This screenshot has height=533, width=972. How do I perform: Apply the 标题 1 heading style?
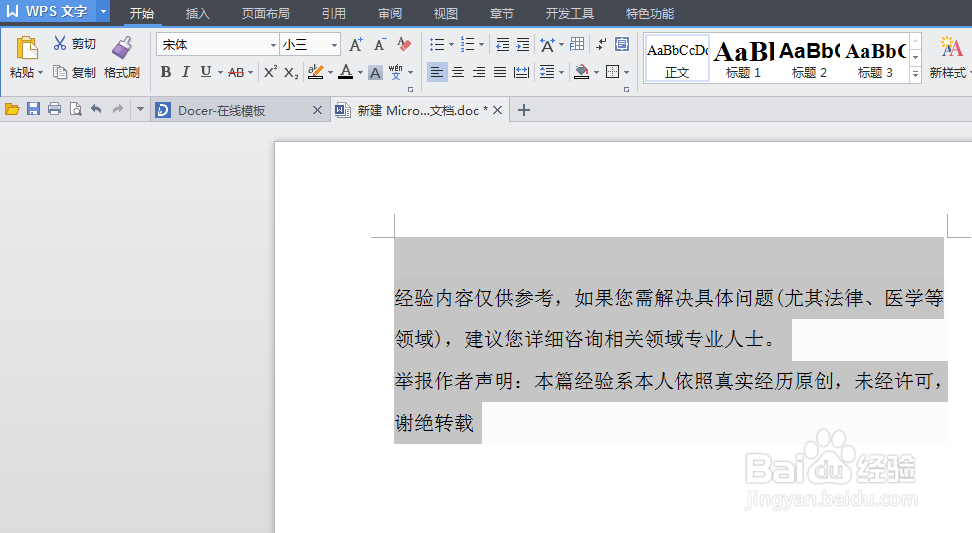pos(743,58)
